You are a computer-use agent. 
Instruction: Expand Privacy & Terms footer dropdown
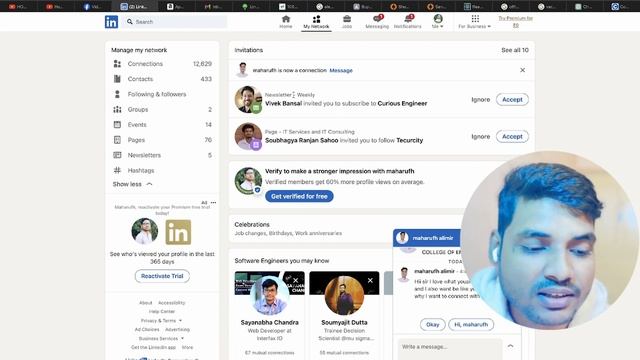point(161,321)
